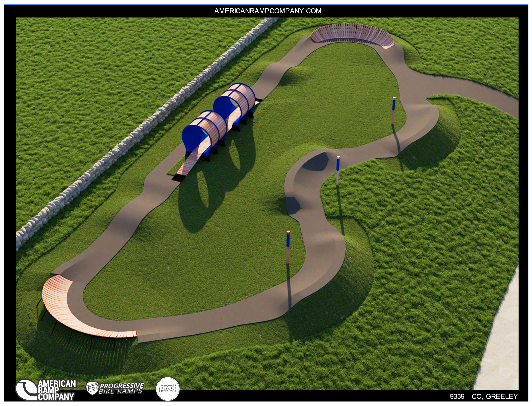This screenshot has height=406, width=532.
Task: Click the round Pivot logo
Action: click(x=168, y=389)
